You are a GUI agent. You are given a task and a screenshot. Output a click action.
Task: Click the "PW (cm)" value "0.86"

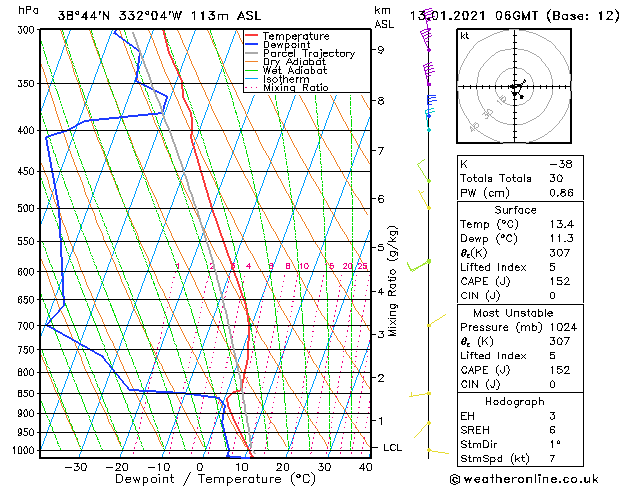pyautogui.click(x=561, y=193)
